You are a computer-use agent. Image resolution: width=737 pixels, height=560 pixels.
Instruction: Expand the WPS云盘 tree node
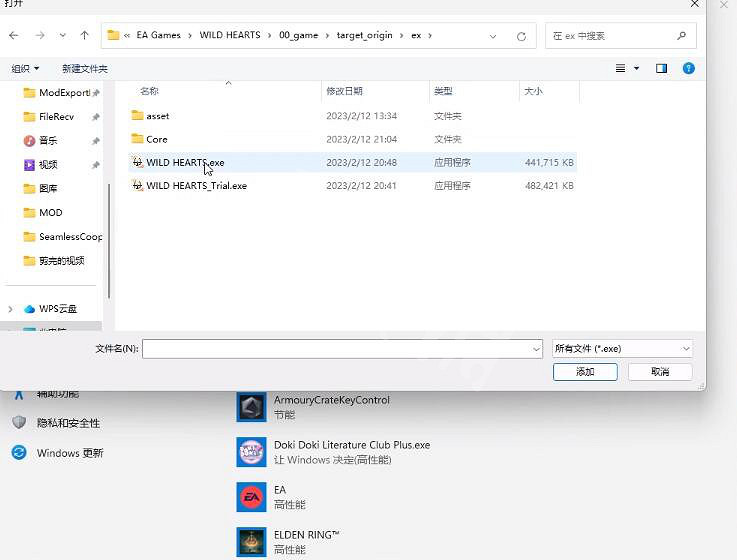pyautogui.click(x=11, y=309)
